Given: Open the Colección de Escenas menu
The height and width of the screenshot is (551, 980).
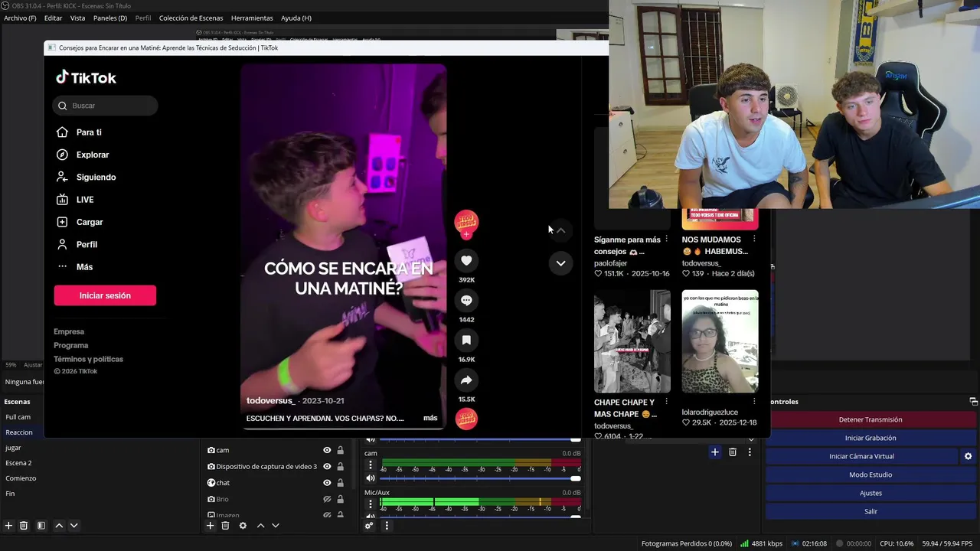Looking at the screenshot, I should (x=191, y=18).
